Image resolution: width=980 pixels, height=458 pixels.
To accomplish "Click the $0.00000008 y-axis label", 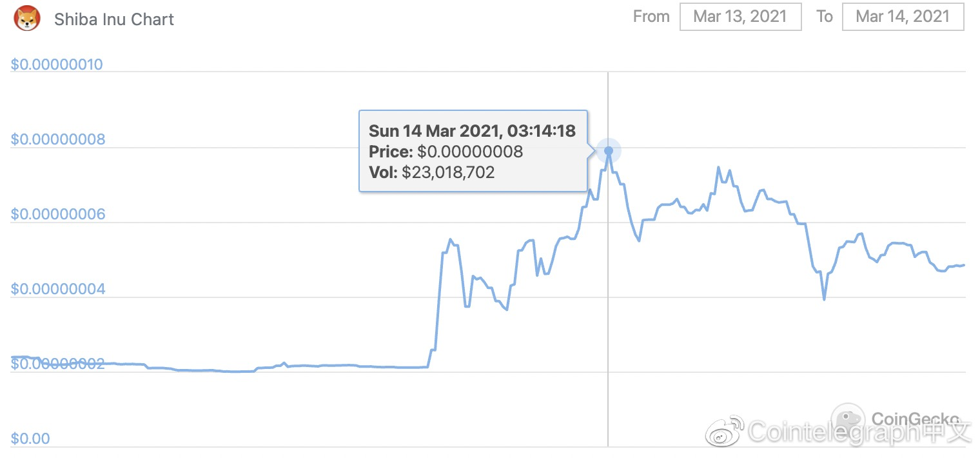I will (x=57, y=140).
